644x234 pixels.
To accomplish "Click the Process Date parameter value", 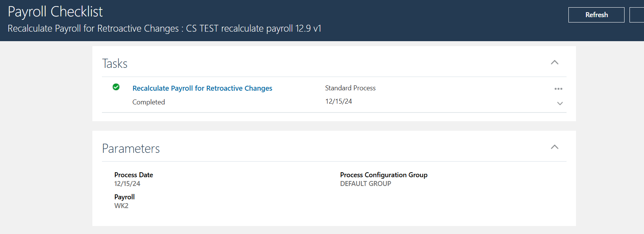I will [127, 184].
